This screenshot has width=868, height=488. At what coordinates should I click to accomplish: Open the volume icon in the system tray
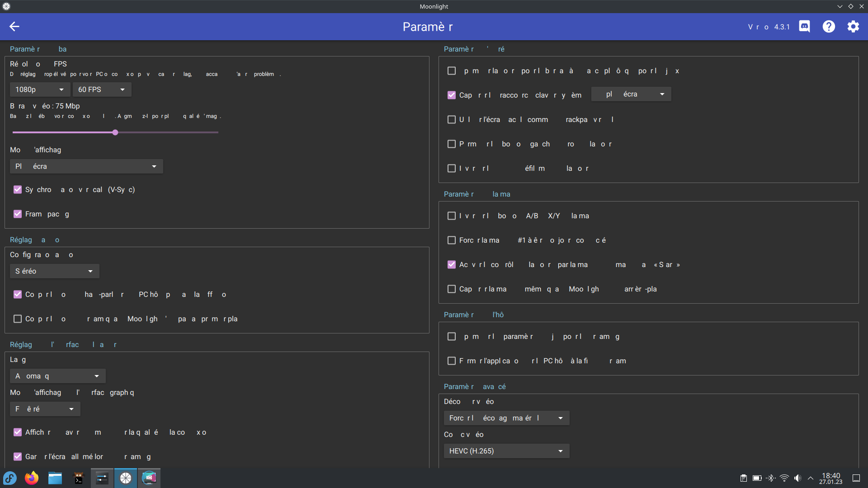[797, 478]
